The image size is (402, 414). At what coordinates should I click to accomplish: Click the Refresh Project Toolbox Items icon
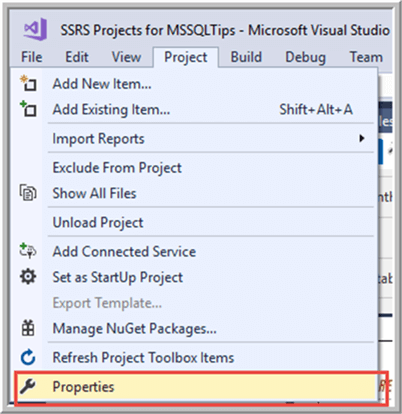28,357
